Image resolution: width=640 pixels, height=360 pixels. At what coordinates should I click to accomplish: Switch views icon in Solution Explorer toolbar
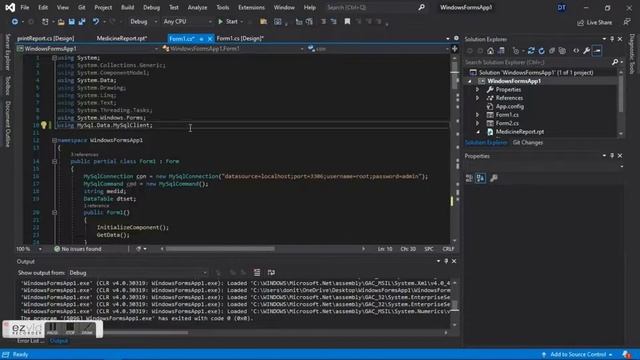pyautogui.click(x=501, y=51)
